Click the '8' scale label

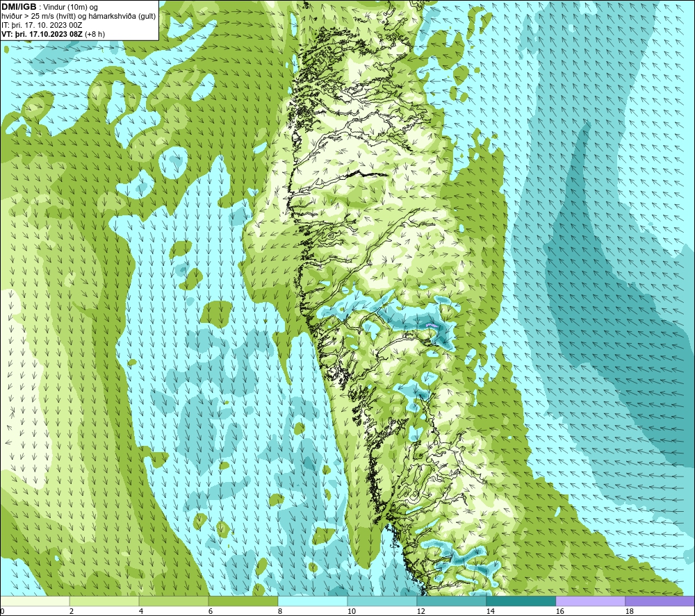(x=280, y=611)
